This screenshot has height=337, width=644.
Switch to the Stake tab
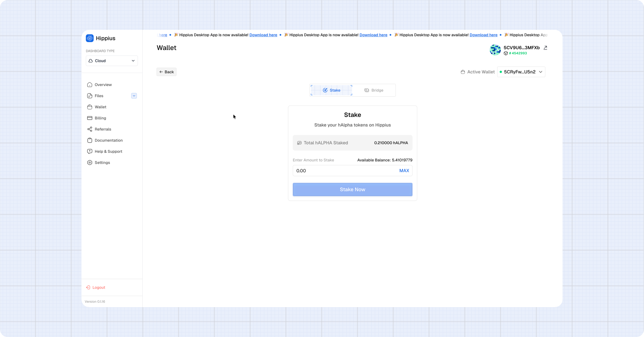(x=331, y=90)
